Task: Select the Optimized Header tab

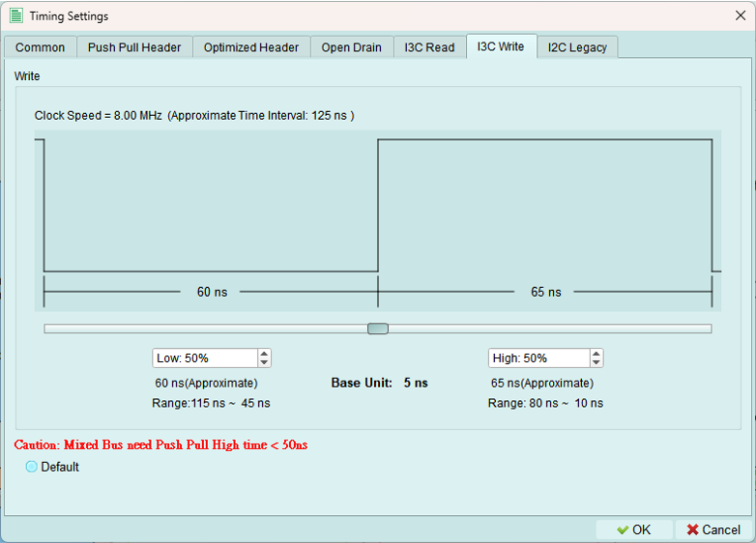Action: 251,47
